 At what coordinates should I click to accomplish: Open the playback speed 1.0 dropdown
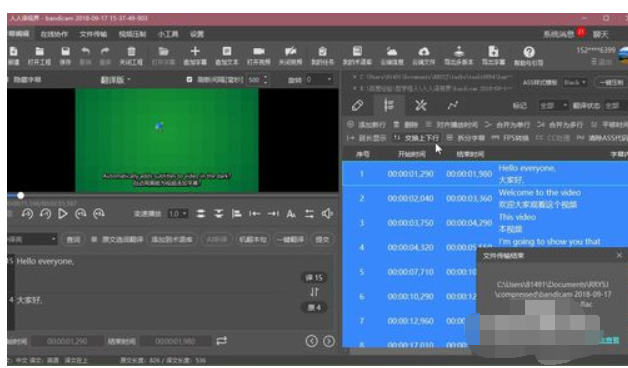(177, 214)
